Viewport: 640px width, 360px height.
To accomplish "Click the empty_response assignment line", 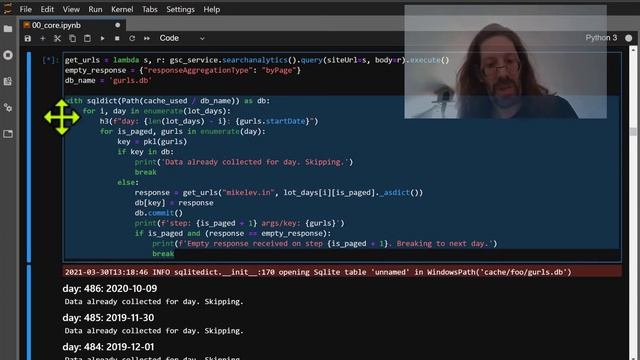I will coord(182,70).
